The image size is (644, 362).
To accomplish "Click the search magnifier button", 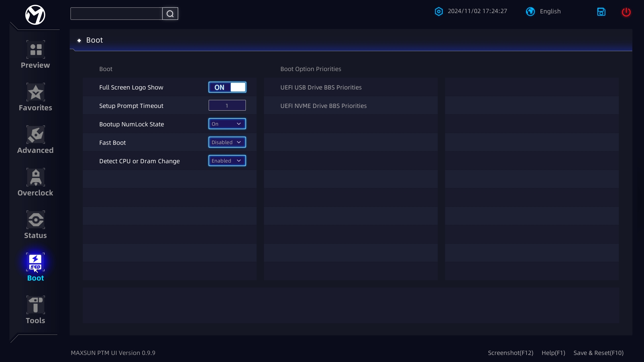I will [170, 14].
